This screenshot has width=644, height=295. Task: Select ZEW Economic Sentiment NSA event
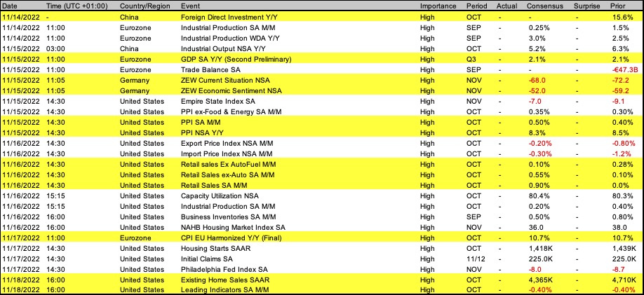[232, 90]
